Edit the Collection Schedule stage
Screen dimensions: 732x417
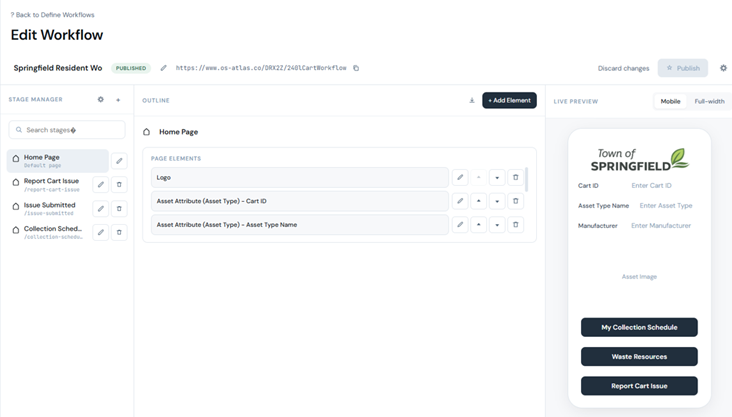100,232
